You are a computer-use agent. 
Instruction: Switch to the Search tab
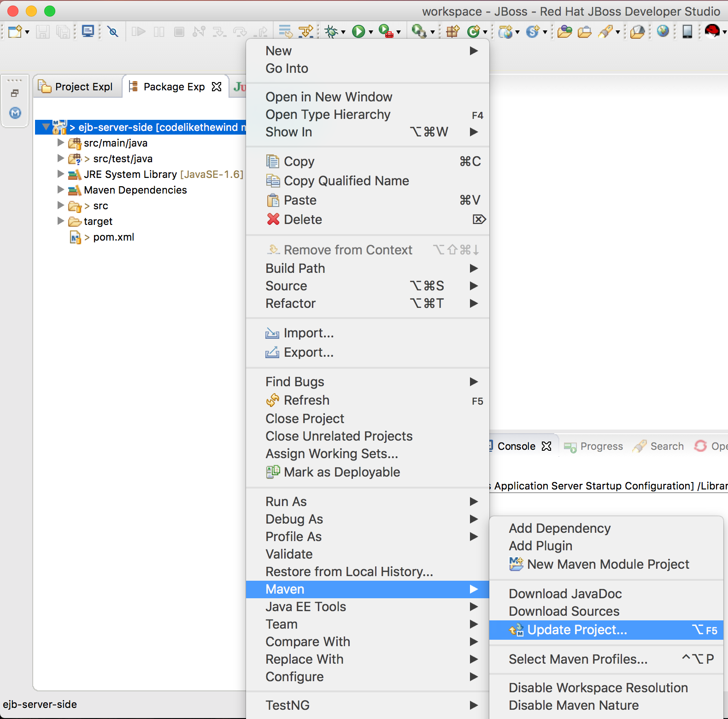(x=658, y=446)
